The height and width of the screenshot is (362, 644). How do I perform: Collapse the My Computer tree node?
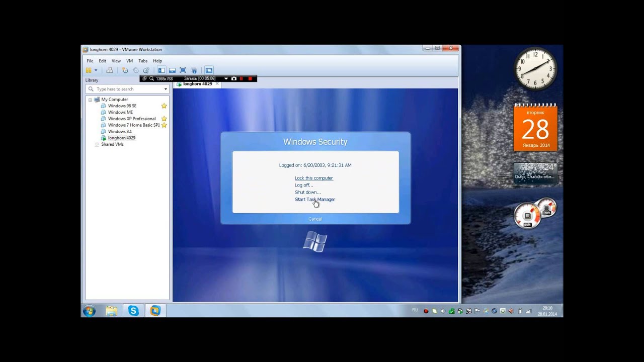coord(90,100)
